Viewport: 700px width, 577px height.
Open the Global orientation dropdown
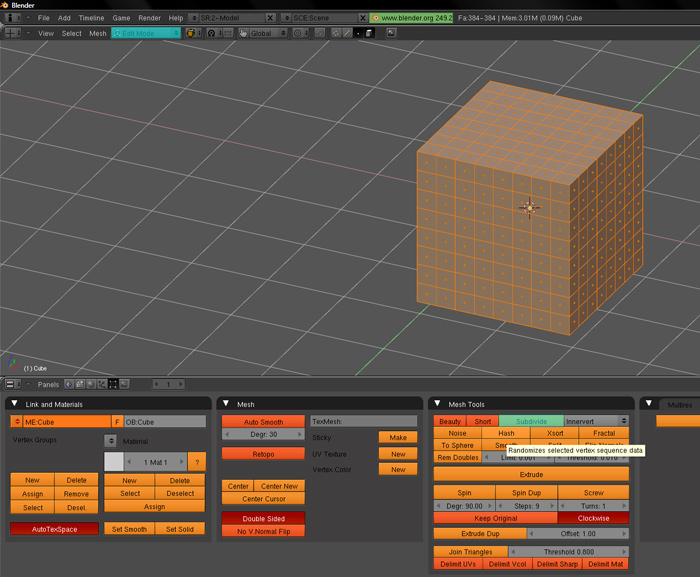268,33
